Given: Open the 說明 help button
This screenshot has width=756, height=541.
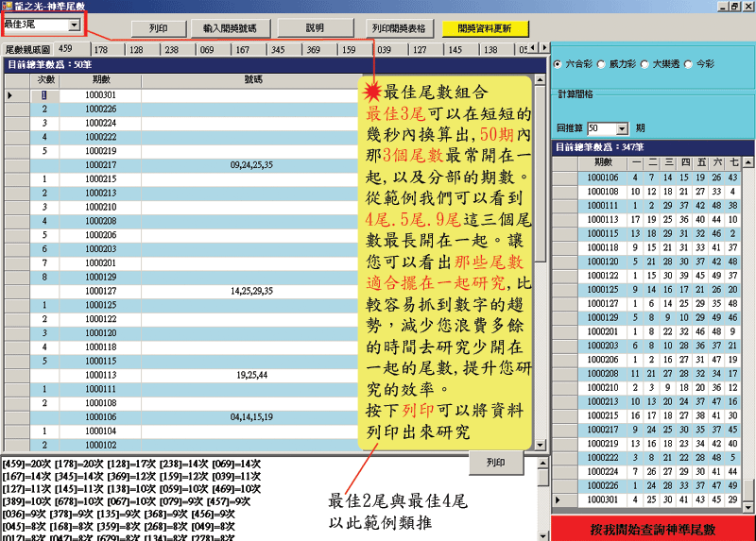Looking at the screenshot, I should tap(315, 28).
